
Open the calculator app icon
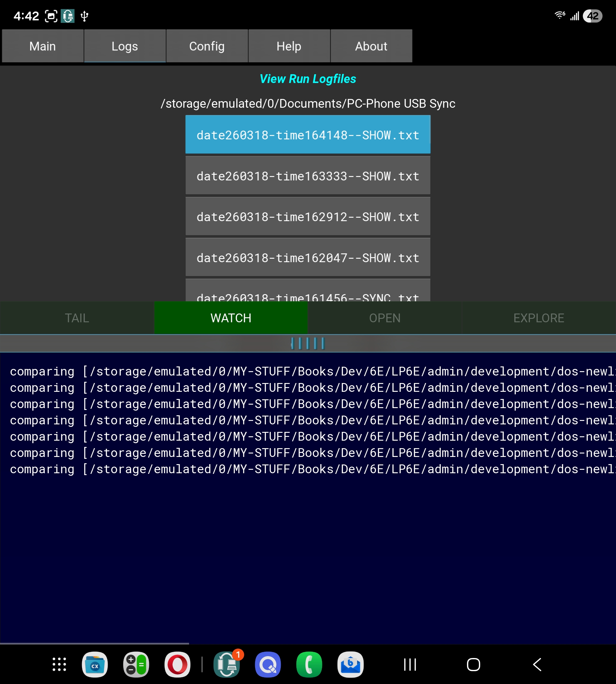coord(136,664)
